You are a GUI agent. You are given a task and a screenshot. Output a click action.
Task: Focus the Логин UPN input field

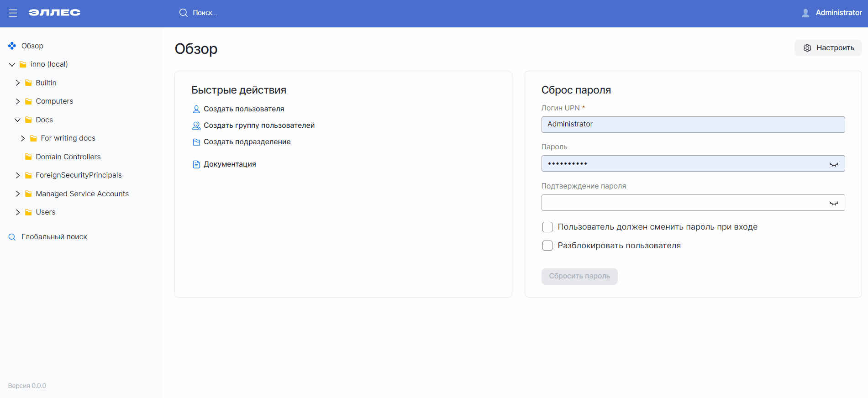tap(693, 125)
